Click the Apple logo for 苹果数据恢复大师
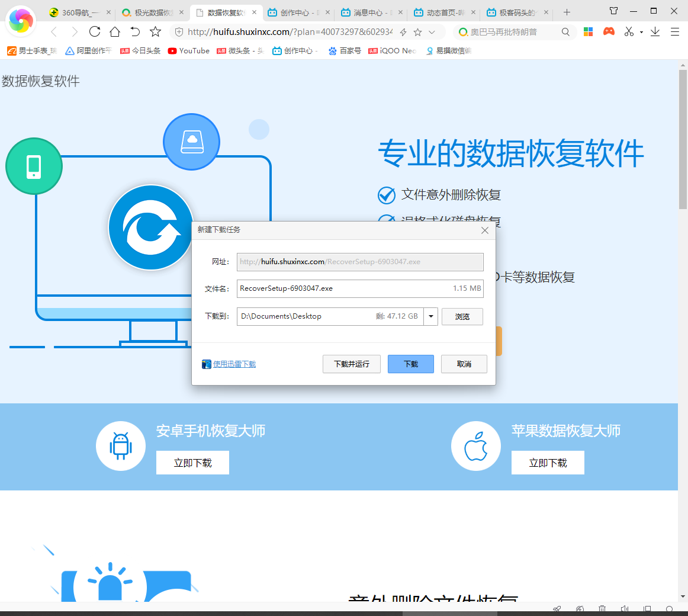 476,445
